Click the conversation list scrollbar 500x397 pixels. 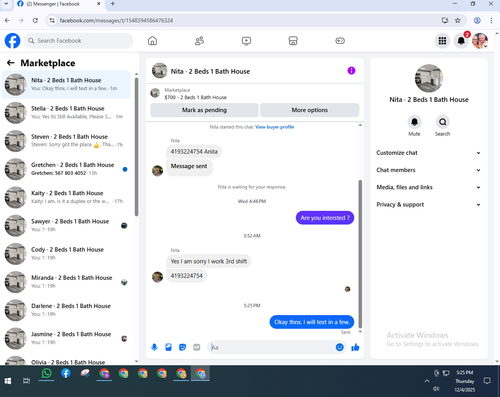coord(136,147)
